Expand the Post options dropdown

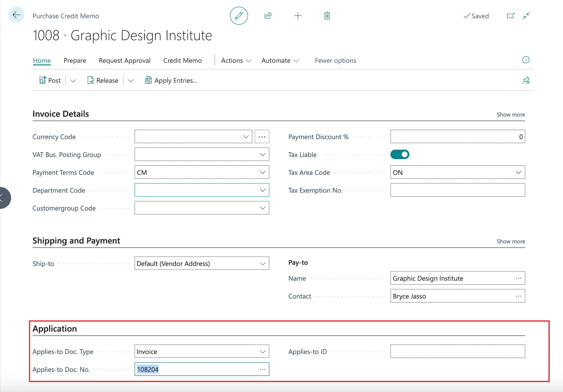(73, 80)
